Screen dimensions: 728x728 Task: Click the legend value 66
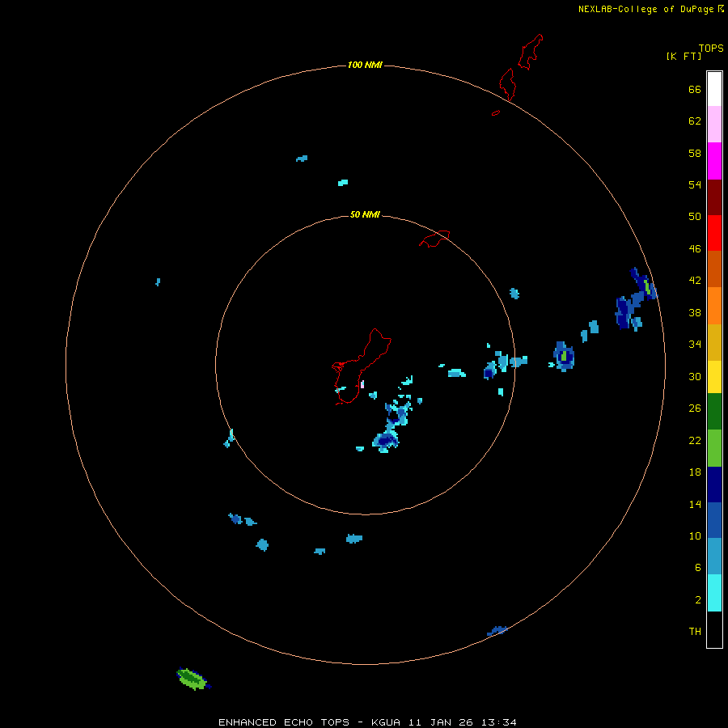[x=695, y=90]
